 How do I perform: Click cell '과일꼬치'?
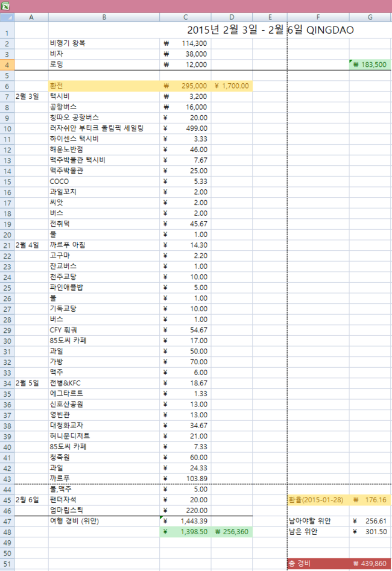pos(104,192)
